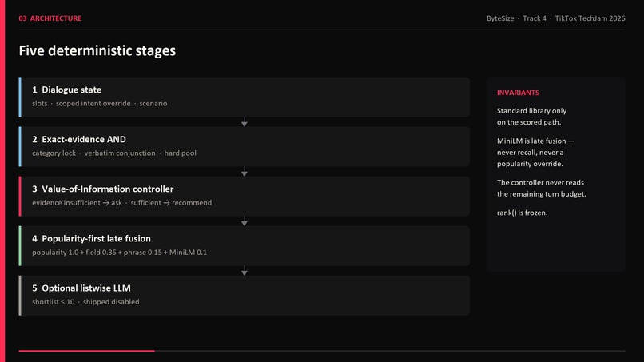The height and width of the screenshot is (362, 644).
Task: Click the 'rank() is frozen.' line
Action: 522,213
